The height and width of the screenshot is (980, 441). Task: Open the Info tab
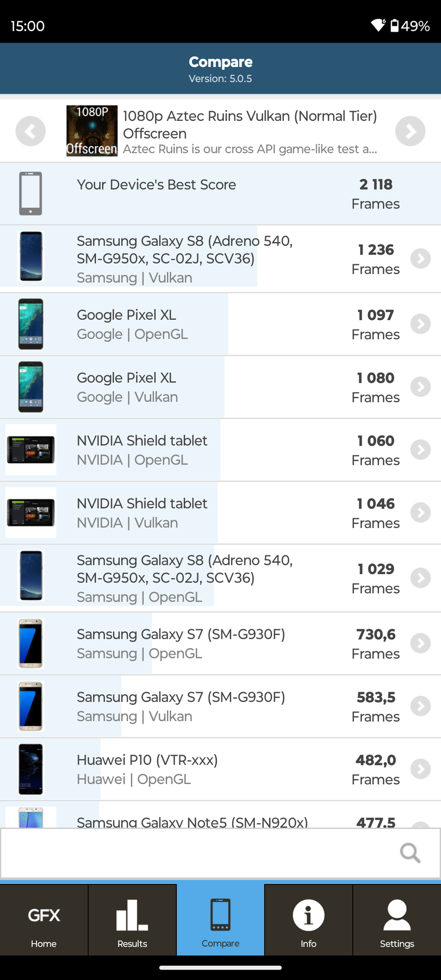308,920
